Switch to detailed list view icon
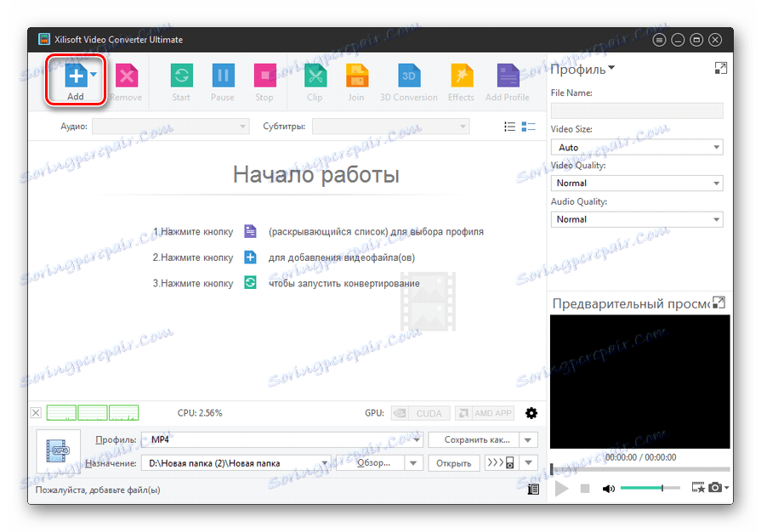The image size is (761, 532). tap(528, 127)
